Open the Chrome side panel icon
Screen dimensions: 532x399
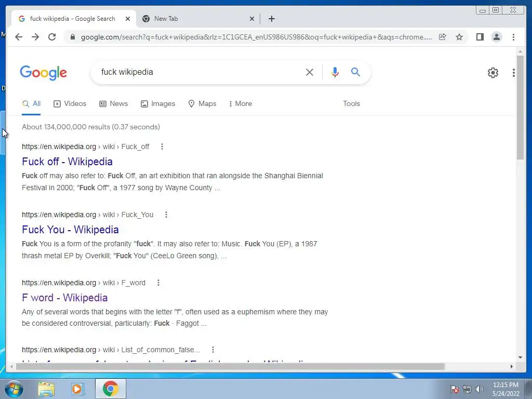pyautogui.click(x=480, y=37)
